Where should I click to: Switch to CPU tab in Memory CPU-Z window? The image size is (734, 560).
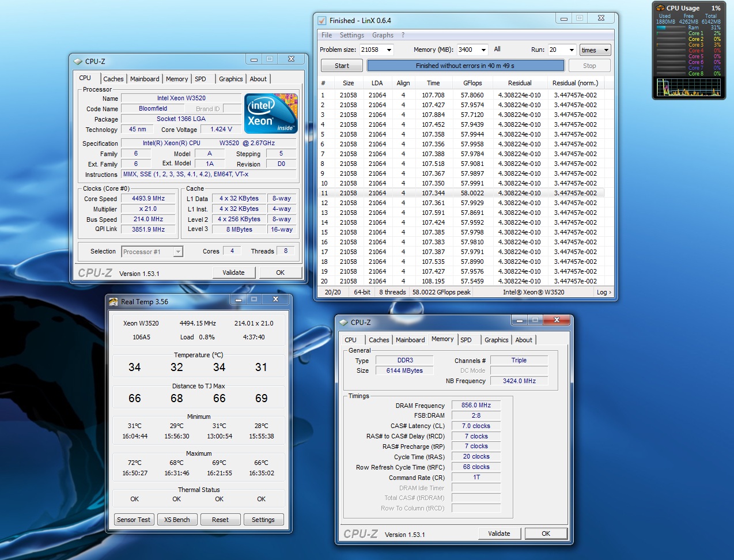point(351,340)
